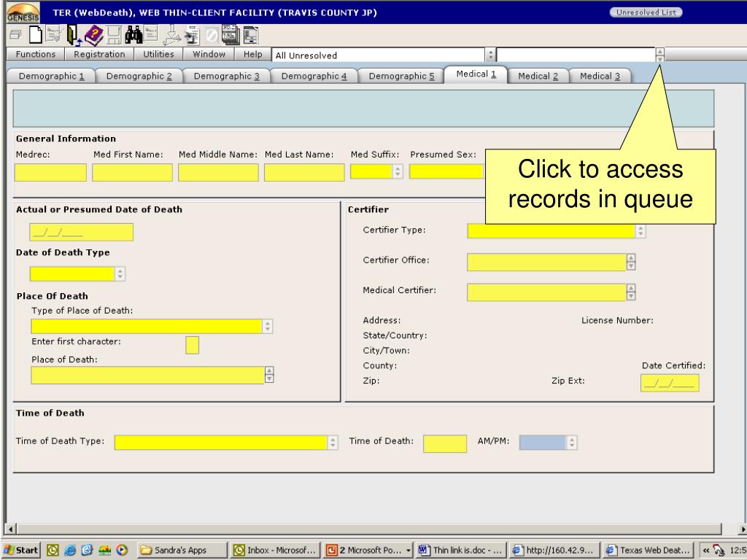Screen dimensions: 747x560
Task: Create a new record with blank page icon
Action: coord(36,35)
